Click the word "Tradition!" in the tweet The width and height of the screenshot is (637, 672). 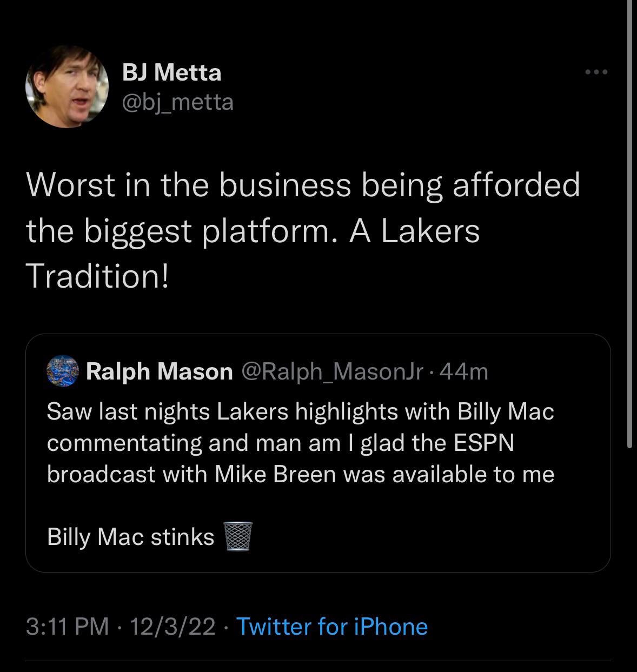pos(98,276)
